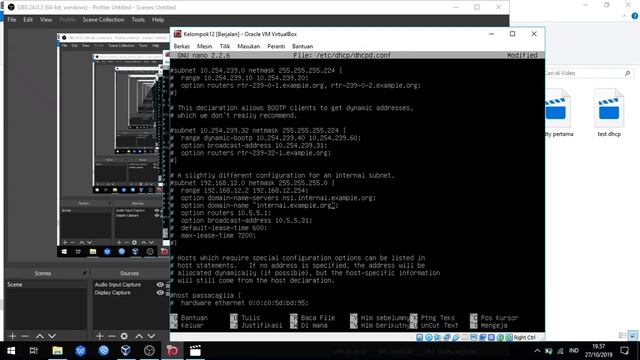Move the scene down in the Scenes panel
Viewport: 640px width, 360px height.
tap(52, 336)
